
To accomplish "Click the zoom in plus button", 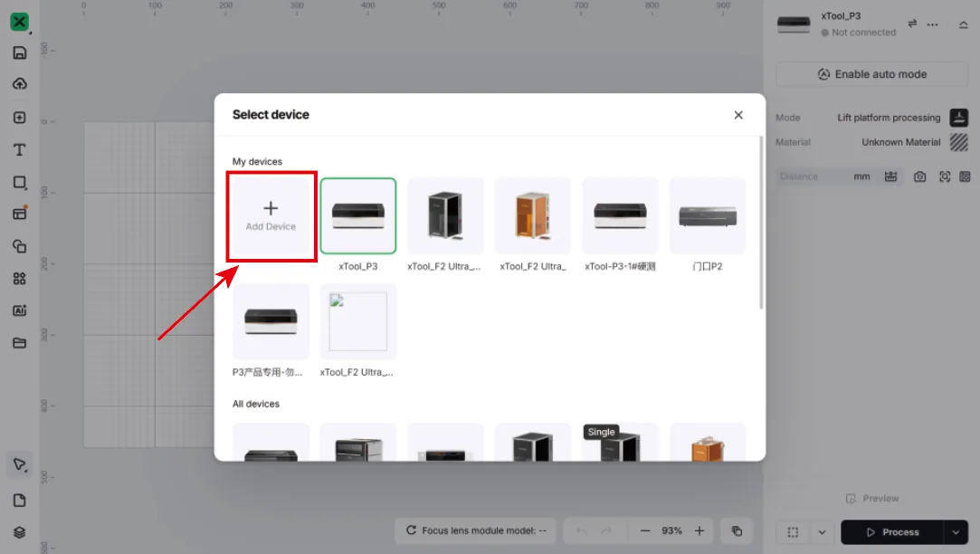I will tap(699, 530).
